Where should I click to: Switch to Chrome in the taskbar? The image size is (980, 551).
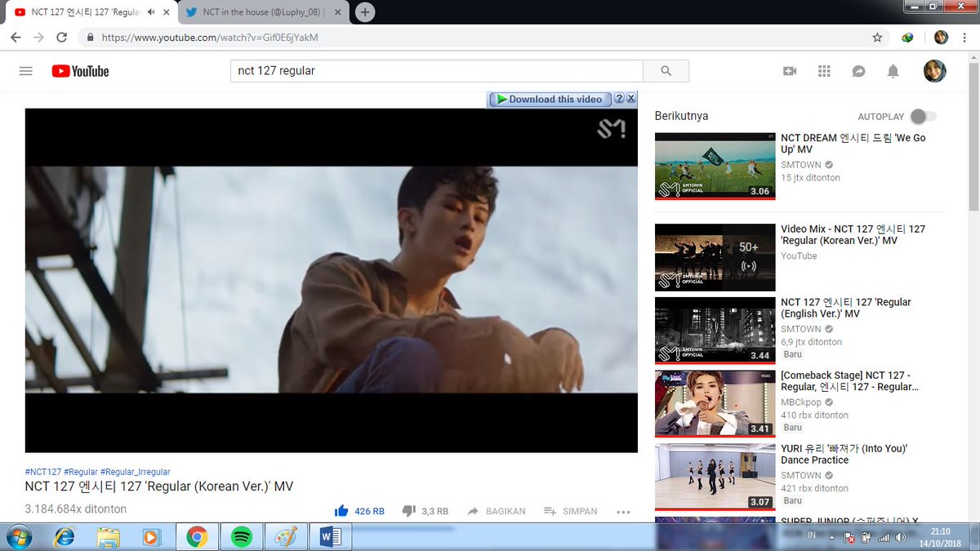click(196, 536)
